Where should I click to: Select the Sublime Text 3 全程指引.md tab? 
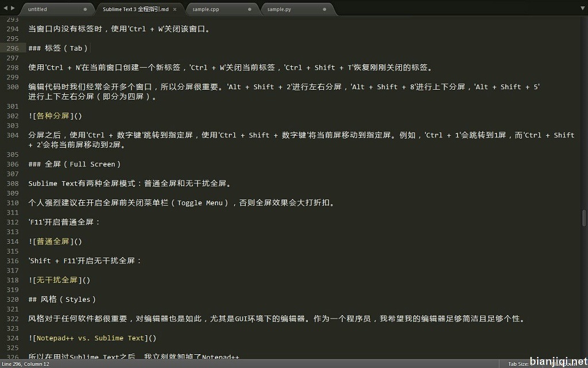[140, 9]
